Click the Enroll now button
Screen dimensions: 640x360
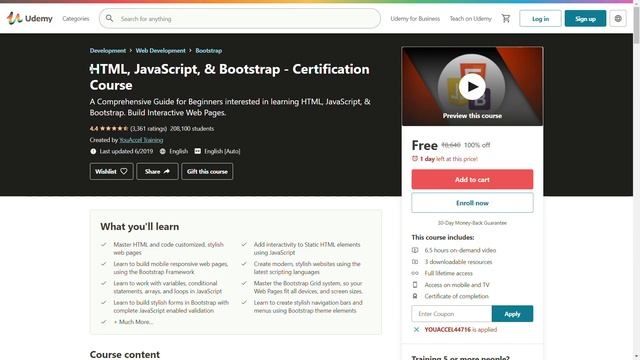pyautogui.click(x=472, y=203)
